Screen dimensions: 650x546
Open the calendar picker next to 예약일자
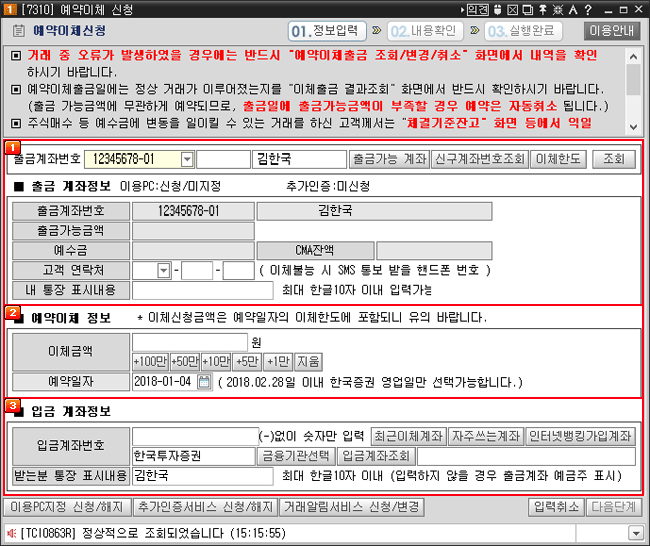point(204,382)
